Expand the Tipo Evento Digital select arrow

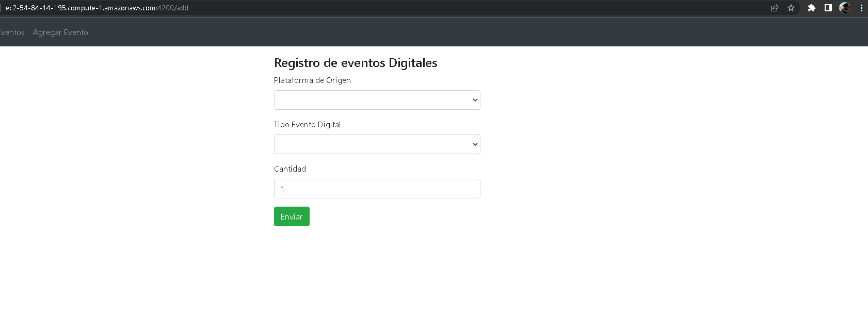pos(474,144)
